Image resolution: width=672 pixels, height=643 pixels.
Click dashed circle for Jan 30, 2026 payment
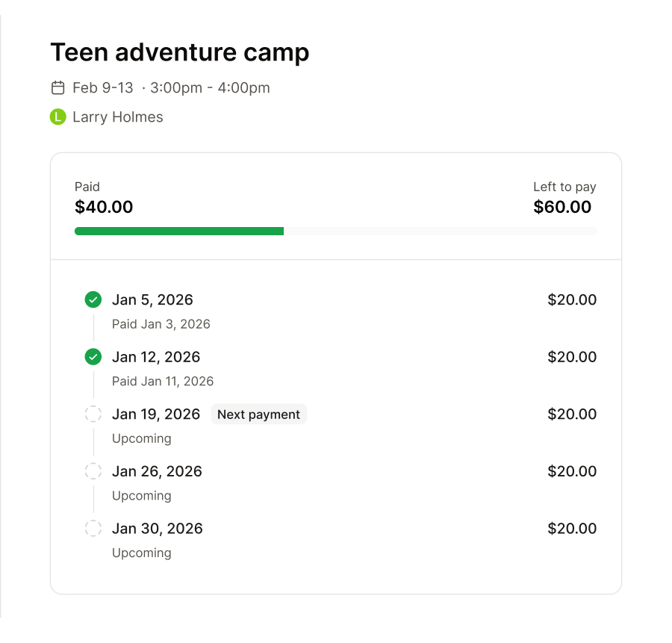pyautogui.click(x=93, y=528)
